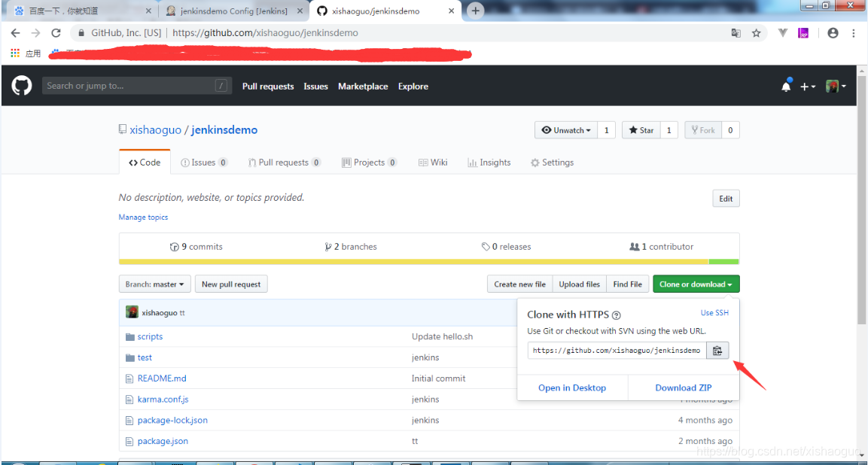Click New pull request
The image size is (868, 465).
click(x=231, y=284)
